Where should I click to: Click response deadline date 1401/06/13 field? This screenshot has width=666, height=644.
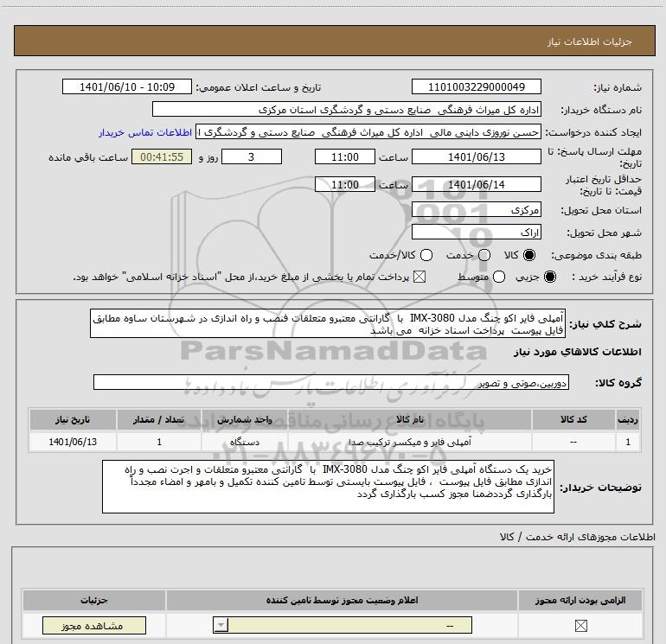pyautogui.click(x=476, y=157)
